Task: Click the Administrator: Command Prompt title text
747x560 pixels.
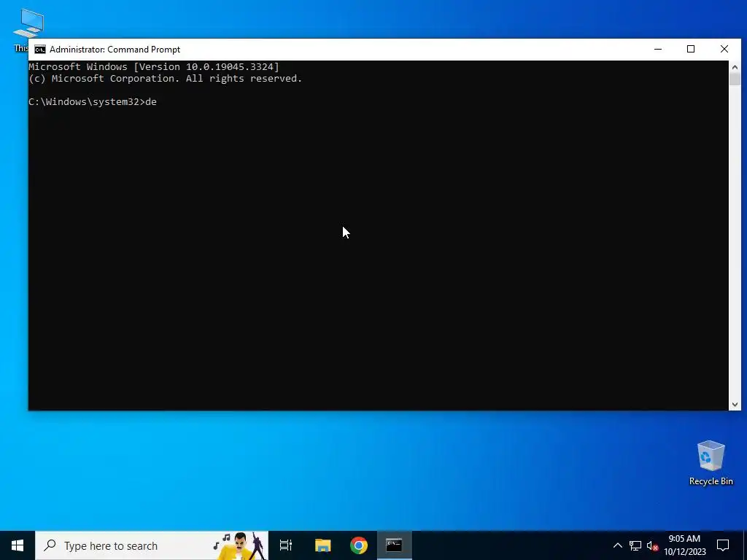Action: click(x=115, y=50)
